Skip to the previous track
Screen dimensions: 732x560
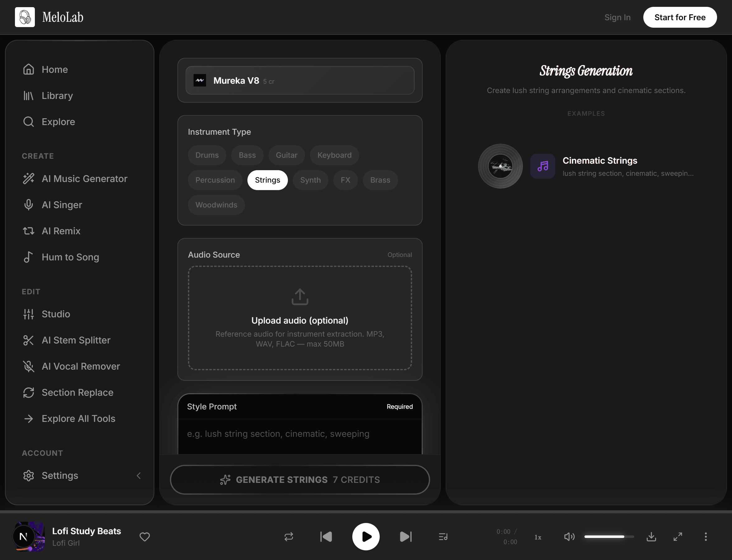[x=326, y=537]
